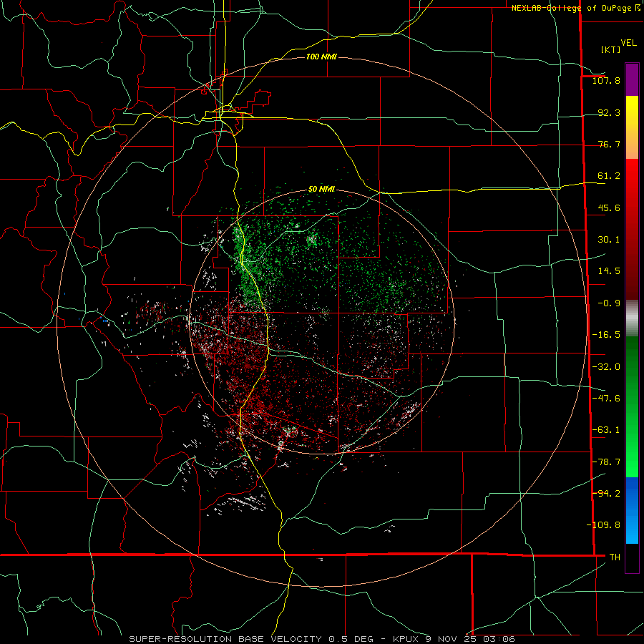
Task: Click the TH legend label
Action: coord(615,557)
